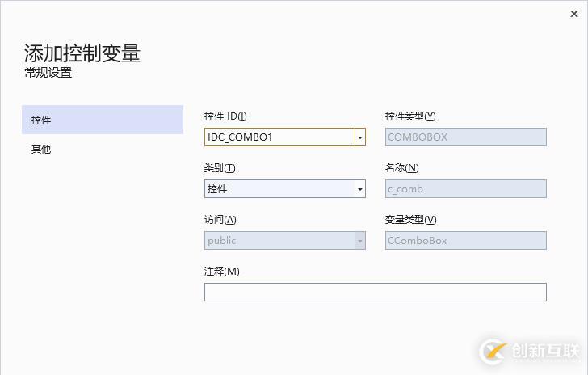Click the 控件类型(Y) label
The width and height of the screenshot is (588, 375).
pyautogui.click(x=410, y=116)
